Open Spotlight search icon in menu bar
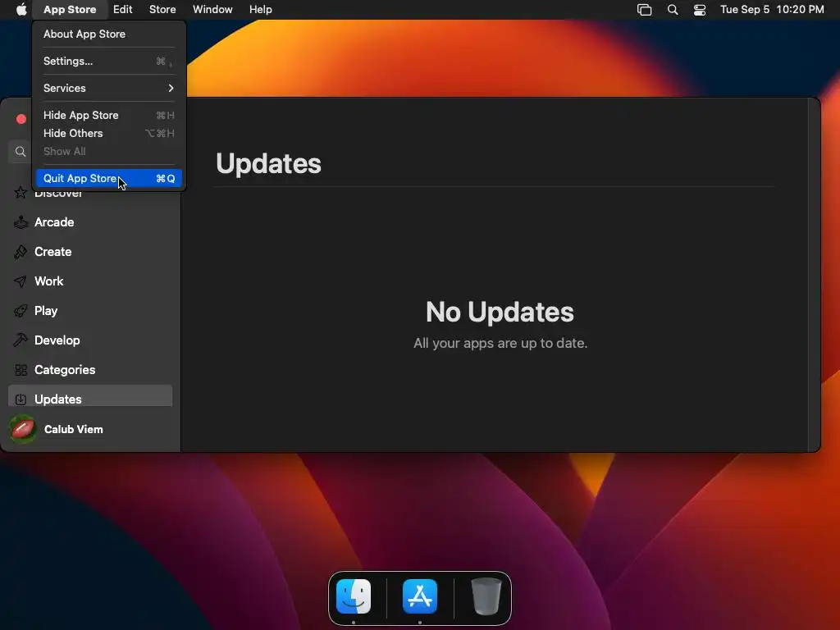The height and width of the screenshot is (630, 840). 673,10
